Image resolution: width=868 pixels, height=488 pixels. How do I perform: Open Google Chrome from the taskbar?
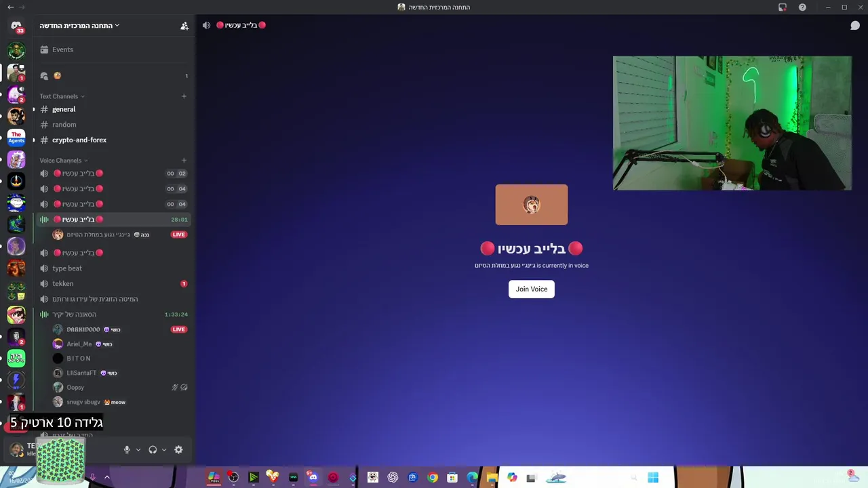432,477
